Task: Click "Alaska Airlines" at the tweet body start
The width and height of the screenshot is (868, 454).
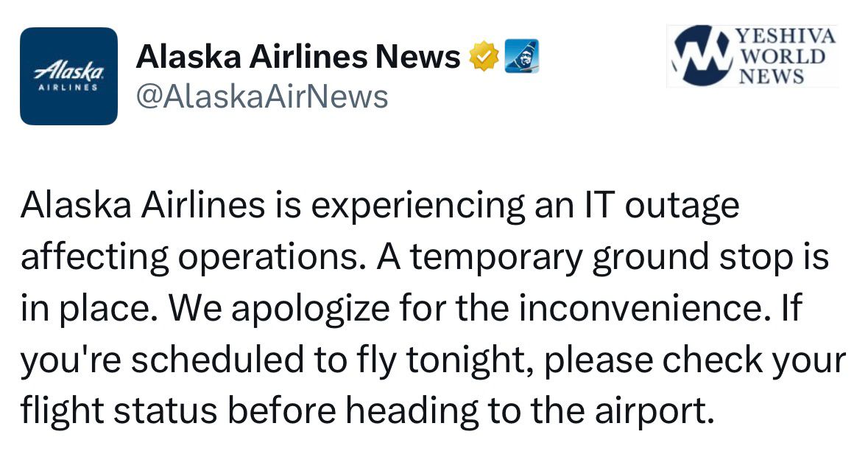Action: [x=142, y=205]
